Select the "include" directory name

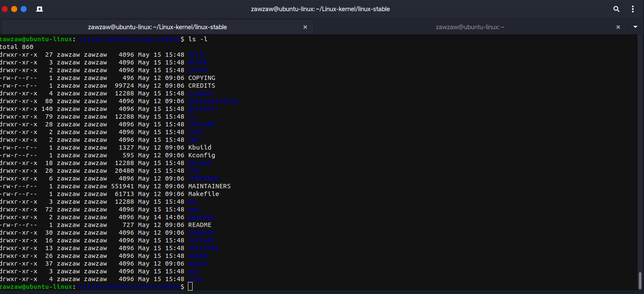pos(202,124)
